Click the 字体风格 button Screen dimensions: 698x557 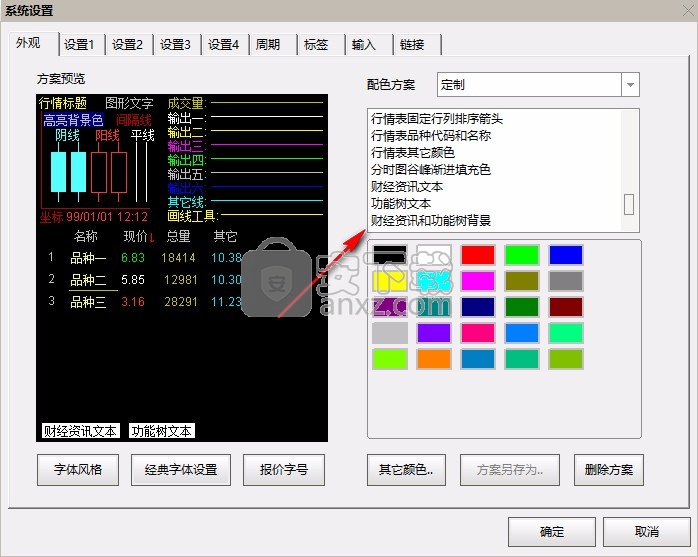click(x=78, y=470)
